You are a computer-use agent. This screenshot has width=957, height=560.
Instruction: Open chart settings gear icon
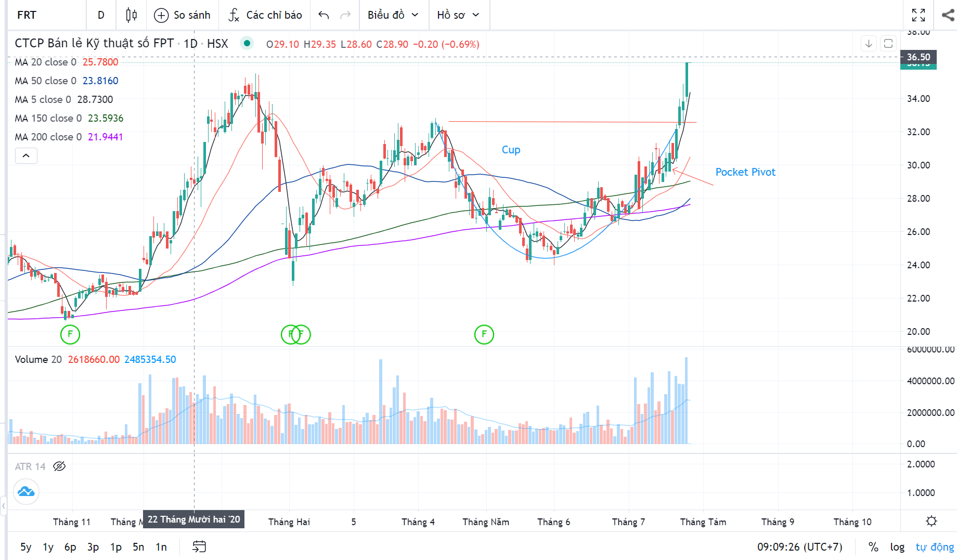932,521
